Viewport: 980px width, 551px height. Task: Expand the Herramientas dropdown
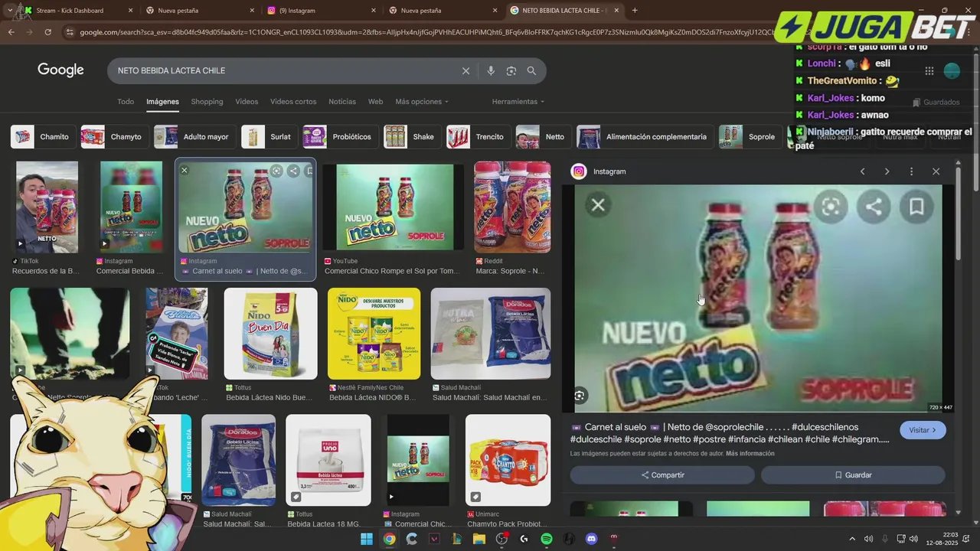click(518, 102)
